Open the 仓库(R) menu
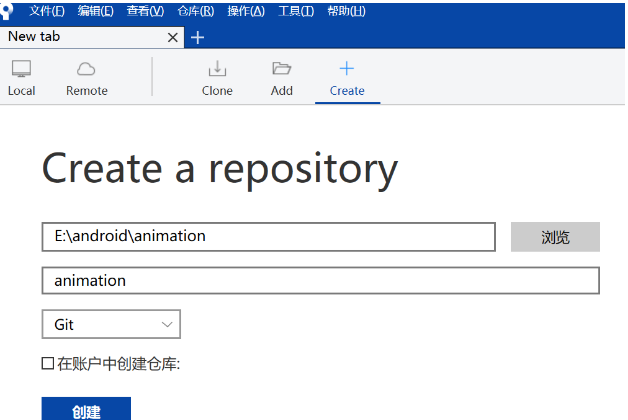 pyautogui.click(x=196, y=11)
